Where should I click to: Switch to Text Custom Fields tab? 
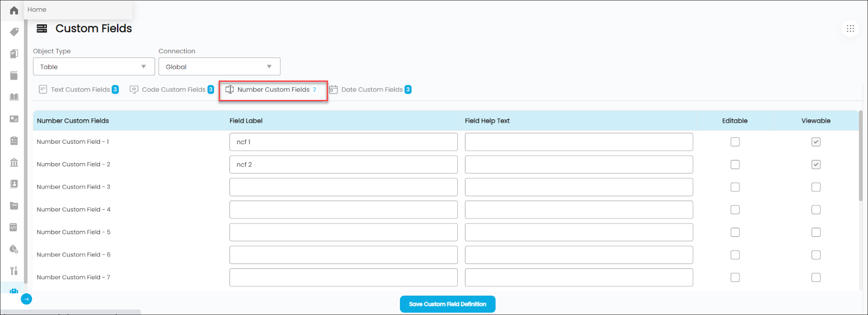(79, 89)
